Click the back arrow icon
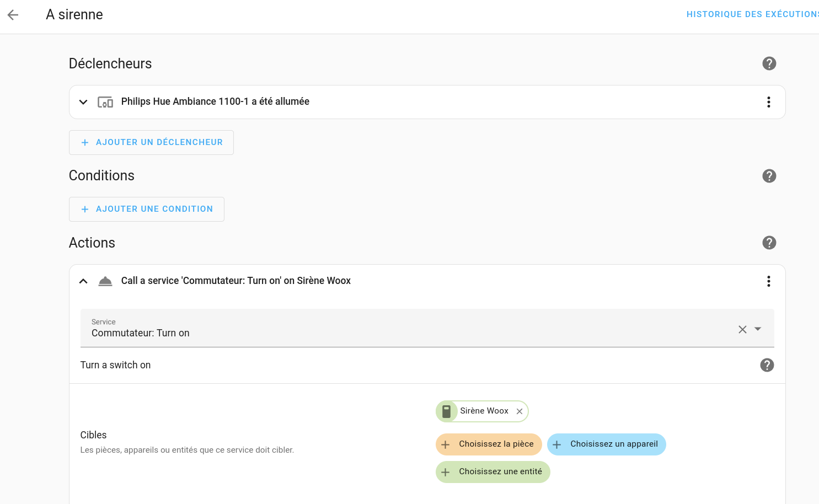Image resolution: width=819 pixels, height=504 pixels. [13, 15]
